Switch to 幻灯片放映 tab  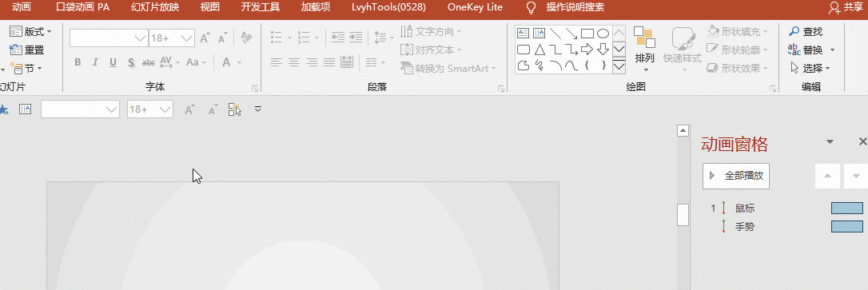[x=155, y=8]
